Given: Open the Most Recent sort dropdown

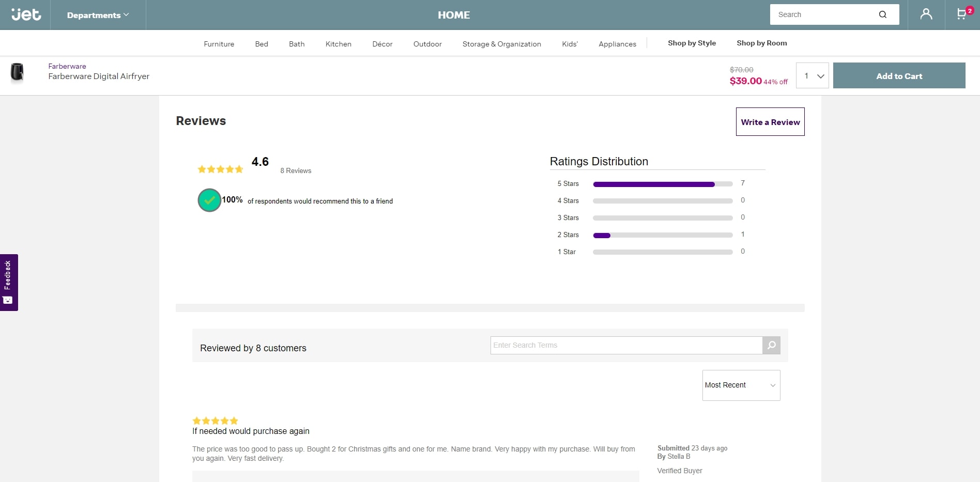Looking at the screenshot, I should pyautogui.click(x=741, y=385).
